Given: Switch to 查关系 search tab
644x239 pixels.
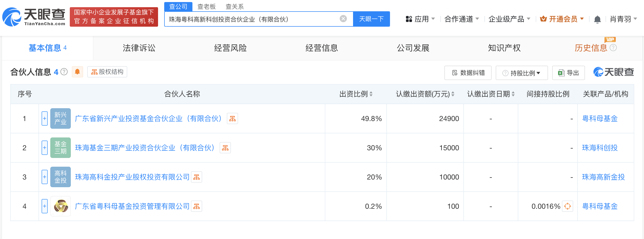Looking at the screenshot, I should tap(235, 6).
